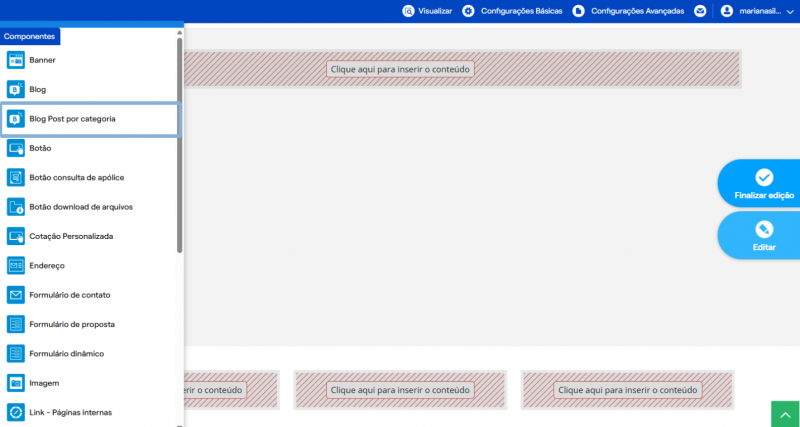Select the Formulário de proposta icon

15,324
